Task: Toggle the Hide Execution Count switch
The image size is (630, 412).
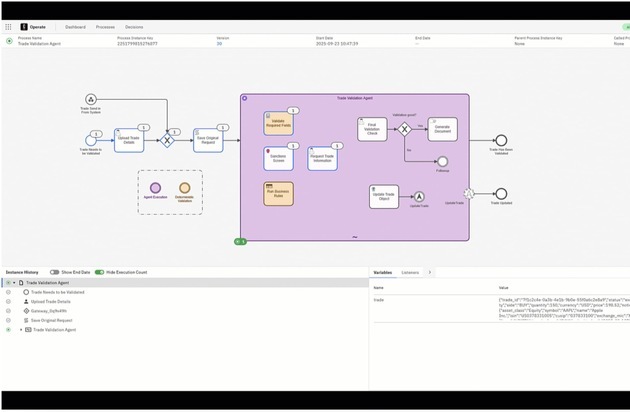Action: pos(100,272)
